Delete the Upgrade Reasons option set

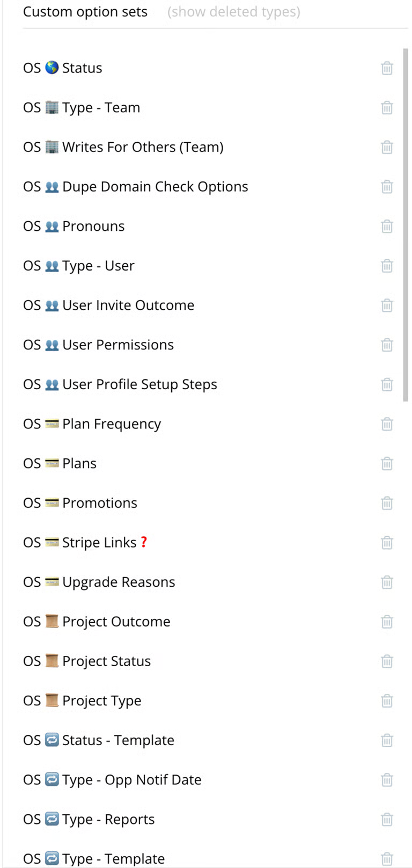tap(387, 582)
